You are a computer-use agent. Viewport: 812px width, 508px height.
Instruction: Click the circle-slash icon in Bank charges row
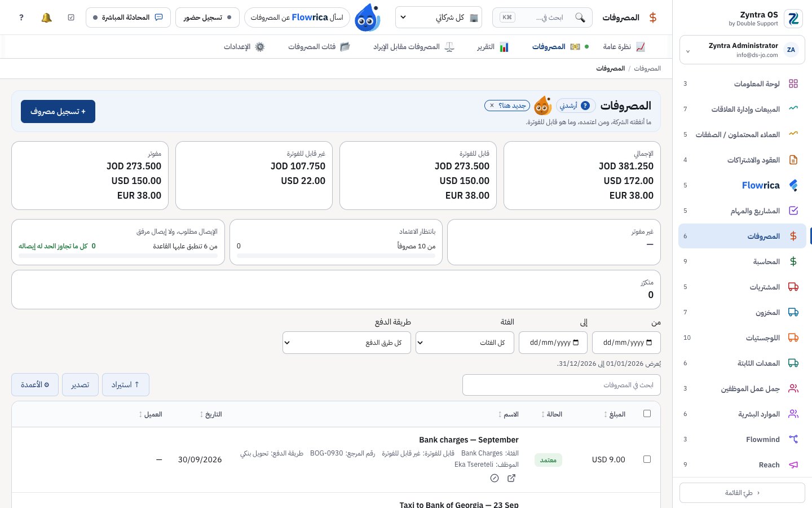[495, 478]
